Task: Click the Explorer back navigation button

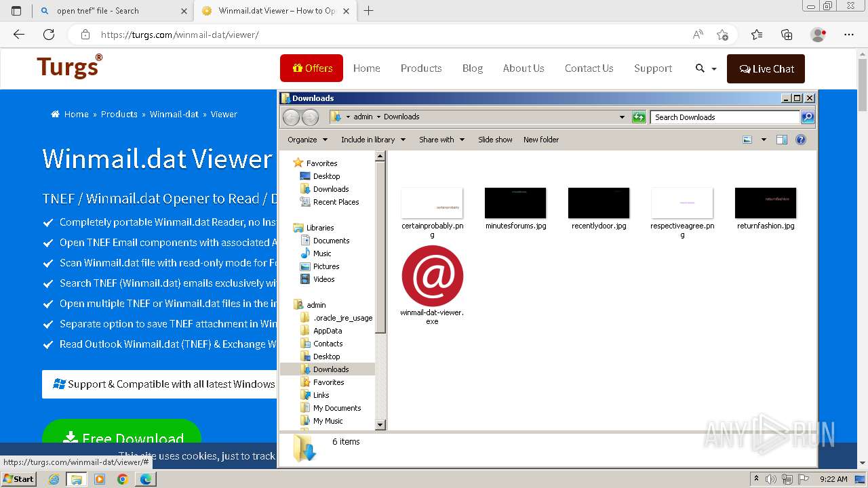Action: [291, 117]
